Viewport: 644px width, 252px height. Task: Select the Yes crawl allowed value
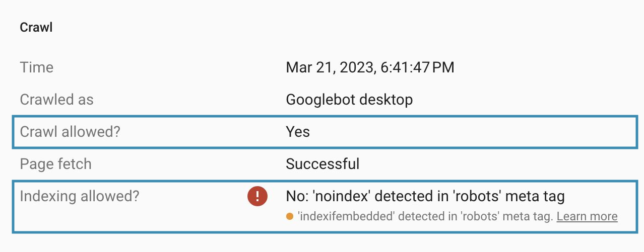point(298,132)
